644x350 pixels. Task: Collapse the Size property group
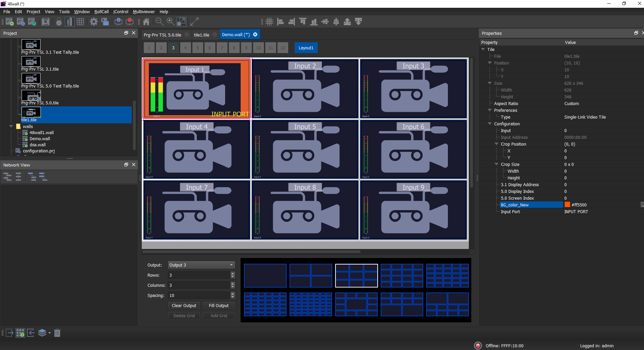pos(490,83)
